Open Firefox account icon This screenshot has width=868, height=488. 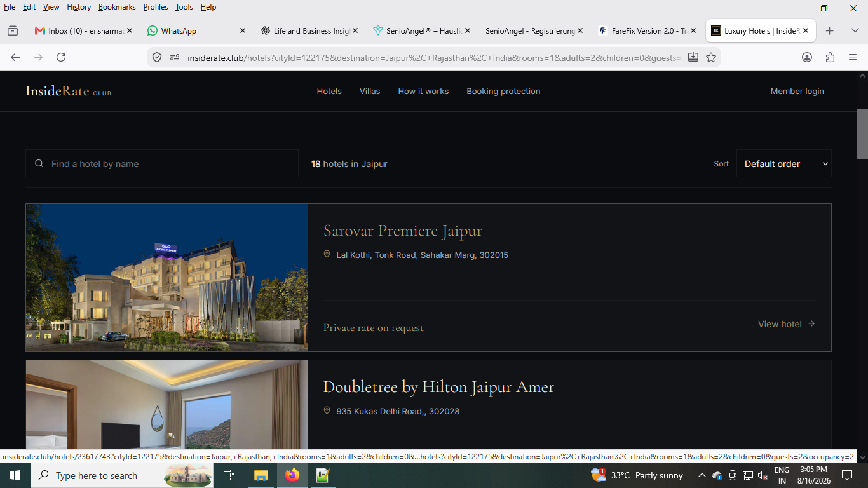click(x=807, y=57)
